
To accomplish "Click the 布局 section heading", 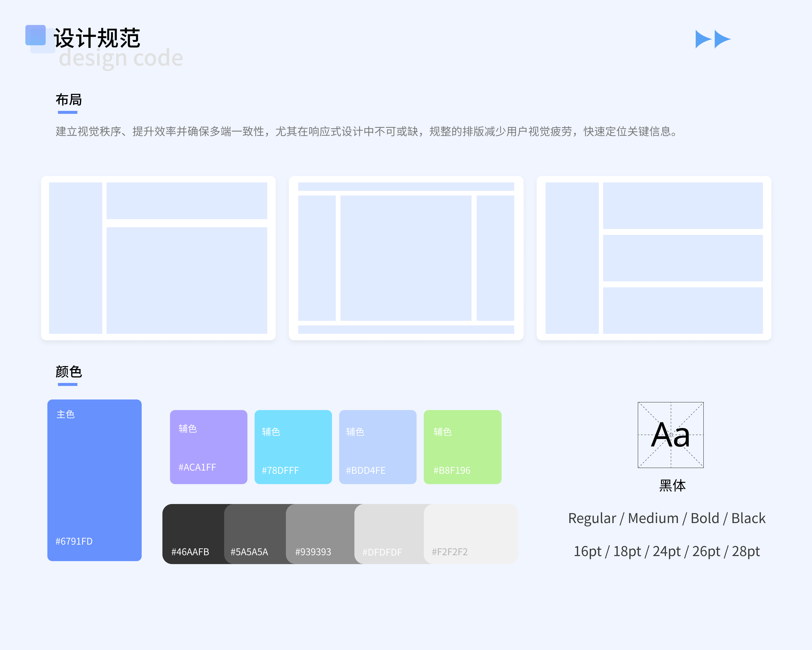I will [x=69, y=100].
